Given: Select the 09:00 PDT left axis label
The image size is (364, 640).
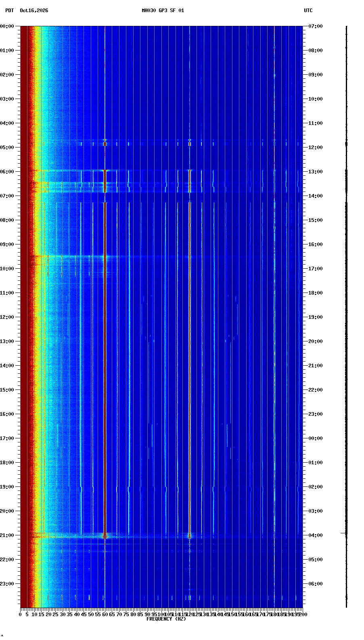Looking at the screenshot, I should tap(7, 244).
